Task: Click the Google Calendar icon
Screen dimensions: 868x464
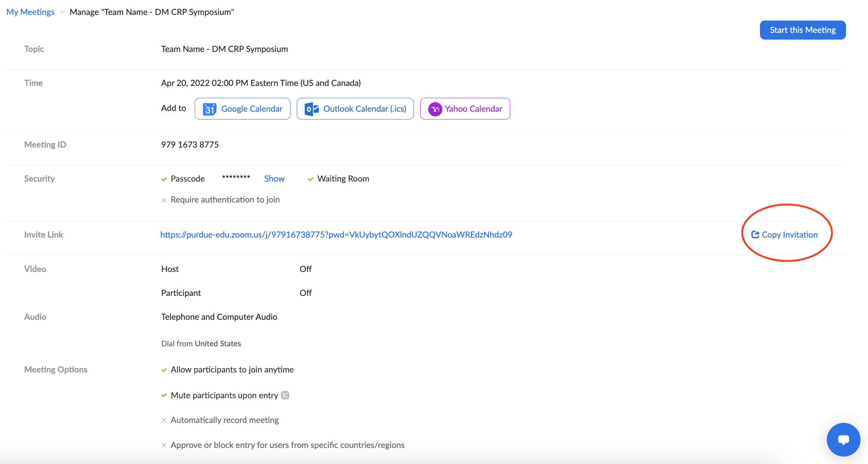Action: pyautogui.click(x=209, y=109)
